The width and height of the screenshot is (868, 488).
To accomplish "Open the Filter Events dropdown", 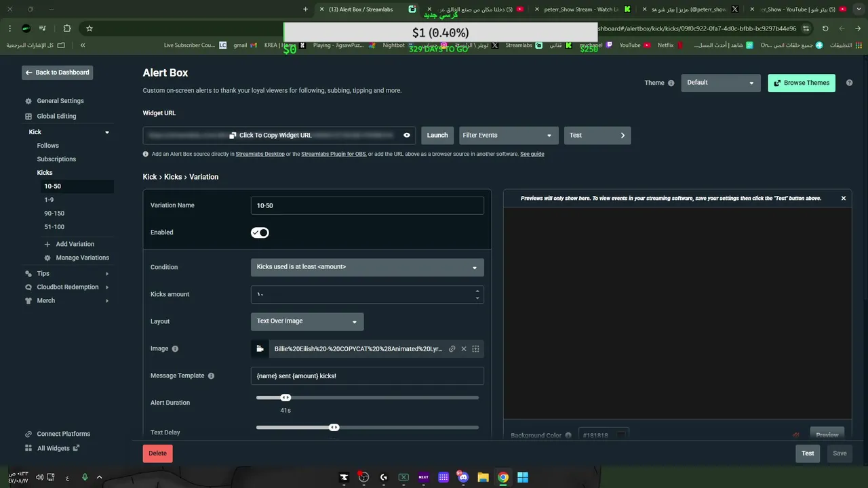I will tap(509, 136).
